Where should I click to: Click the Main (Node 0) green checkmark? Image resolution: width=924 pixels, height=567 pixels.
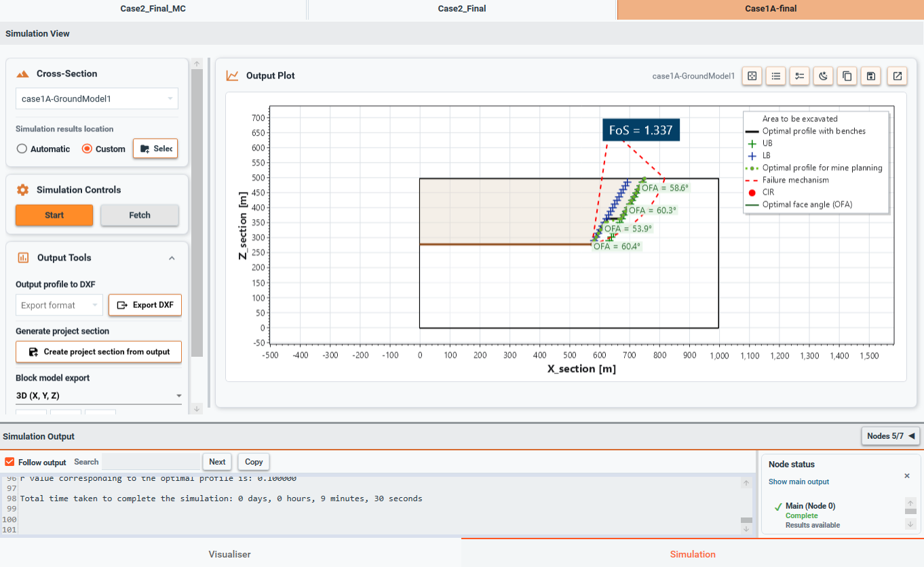777,507
